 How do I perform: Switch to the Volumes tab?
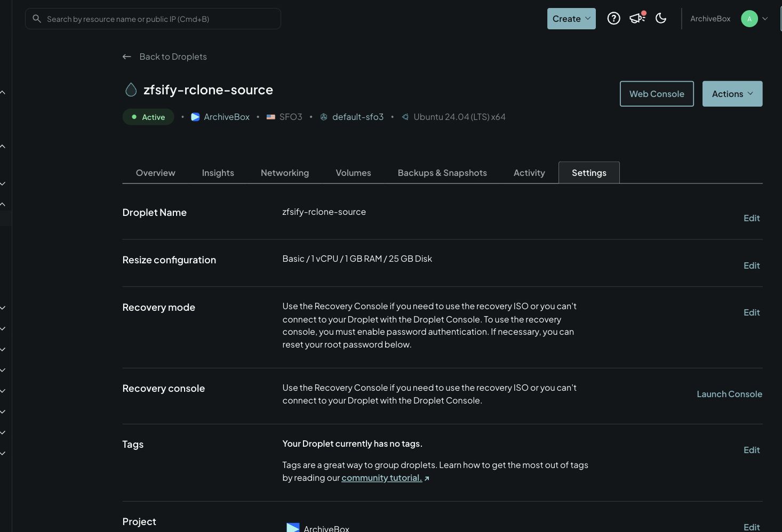tap(353, 173)
